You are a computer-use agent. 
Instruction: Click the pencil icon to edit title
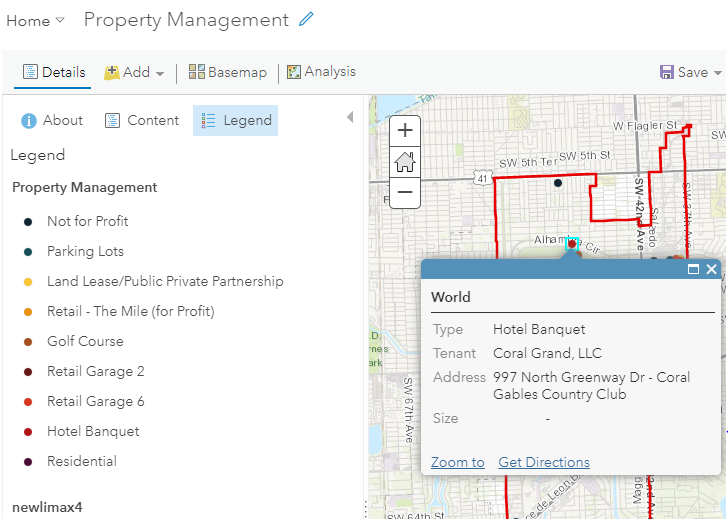306,20
